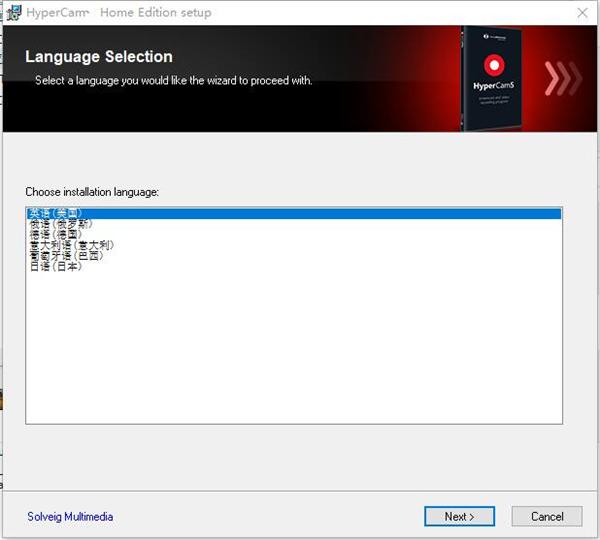Click the 'Select a language' subtitle text

click(x=173, y=80)
